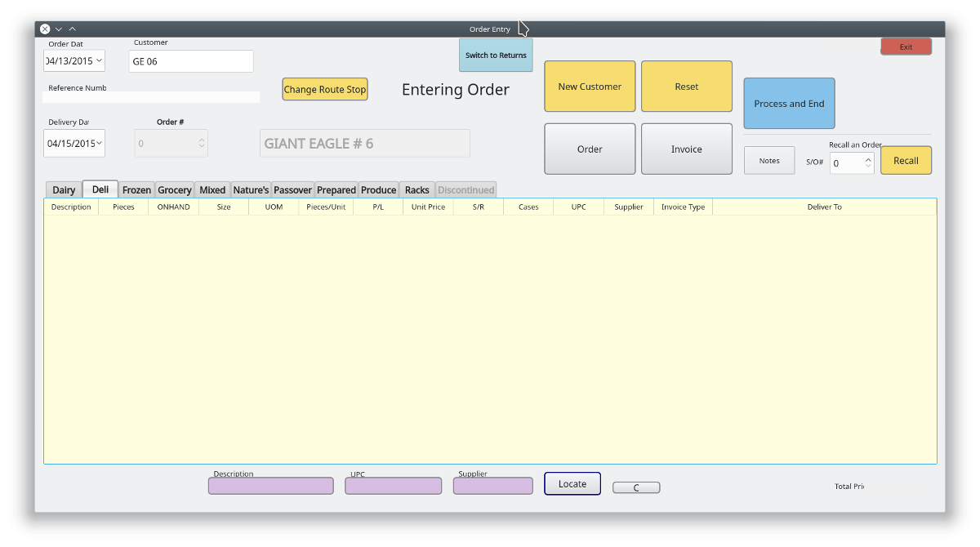Click the Locate button
Viewport: 980px width, 547px height.
pyautogui.click(x=572, y=483)
